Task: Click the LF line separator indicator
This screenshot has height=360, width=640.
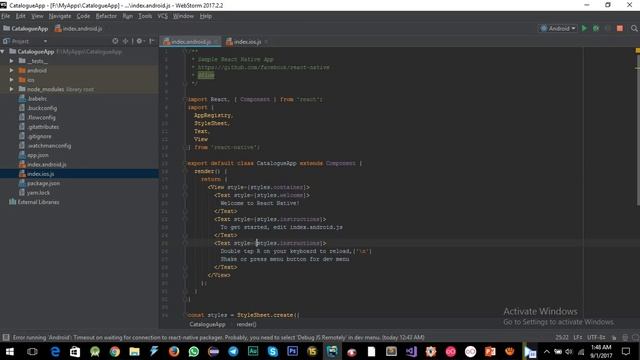Action: point(578,338)
